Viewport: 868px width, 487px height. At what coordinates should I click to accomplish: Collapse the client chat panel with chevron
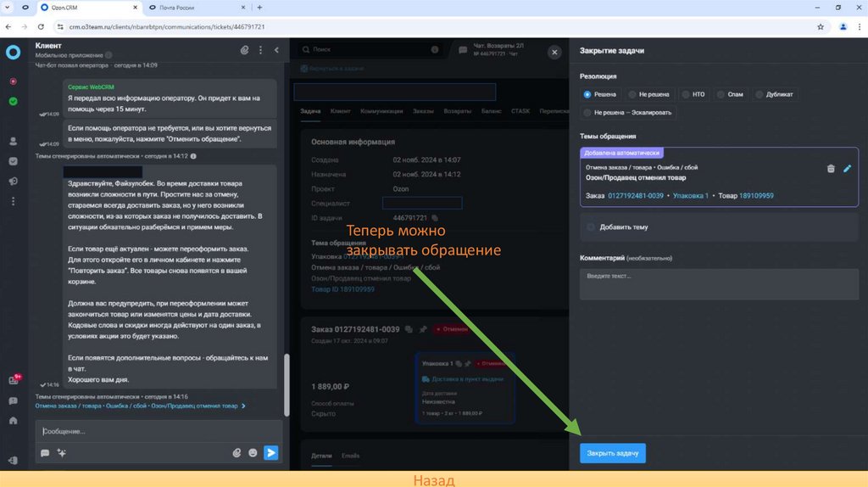[277, 50]
